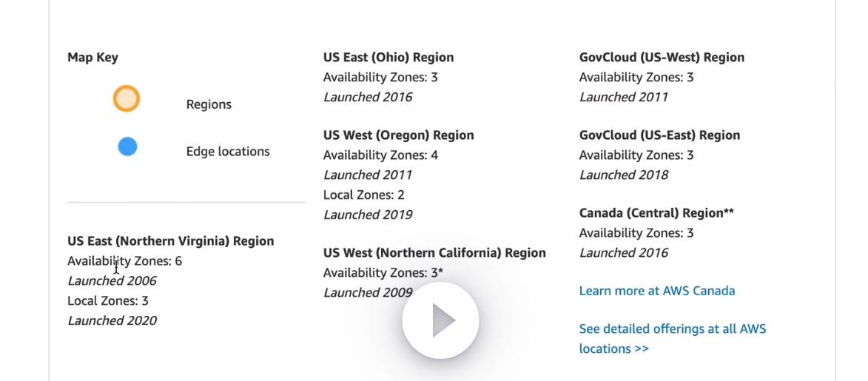
Task: Click the blue Edge locations dot
Action: click(x=127, y=146)
